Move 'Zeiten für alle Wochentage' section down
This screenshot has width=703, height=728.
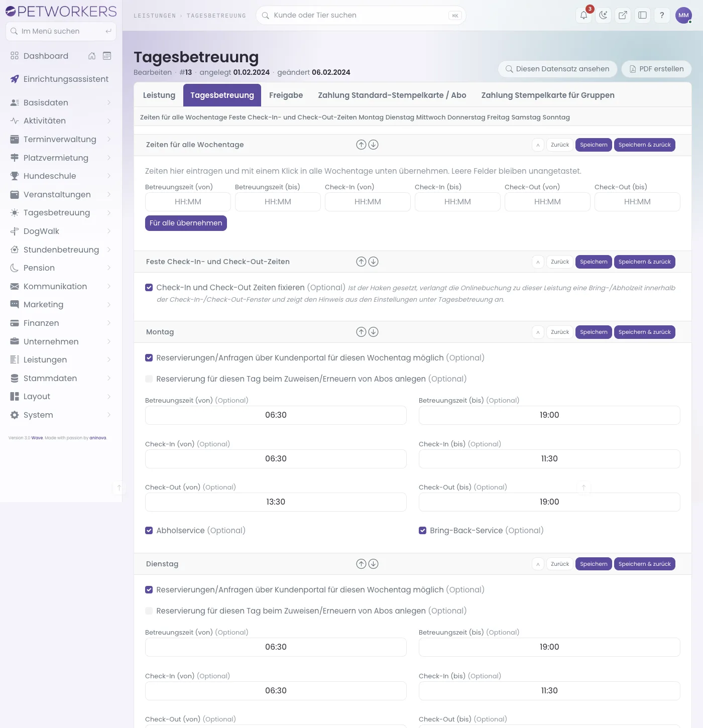(x=373, y=145)
